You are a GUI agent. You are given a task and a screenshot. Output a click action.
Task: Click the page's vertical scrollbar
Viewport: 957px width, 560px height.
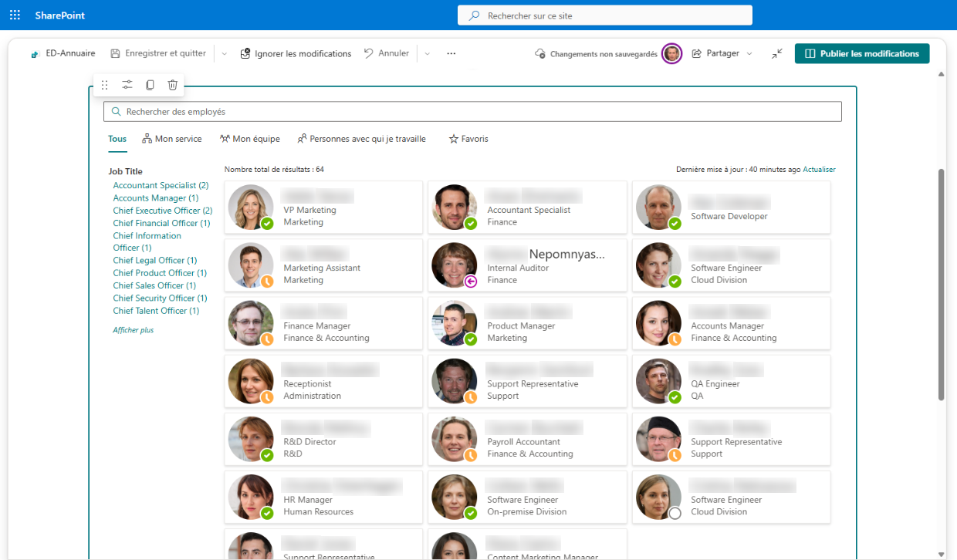tap(941, 285)
